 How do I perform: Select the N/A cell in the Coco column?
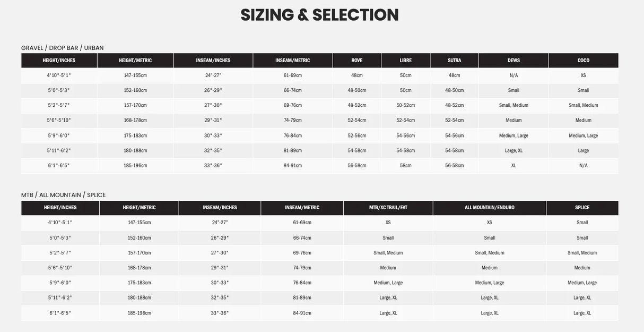(583, 166)
